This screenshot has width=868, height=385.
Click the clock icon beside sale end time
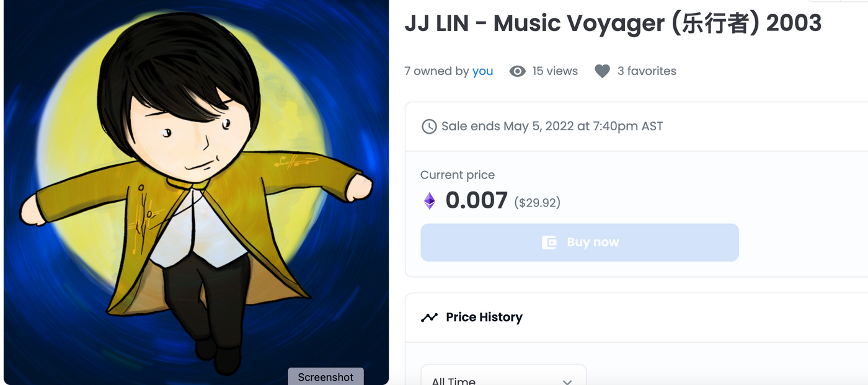click(429, 126)
